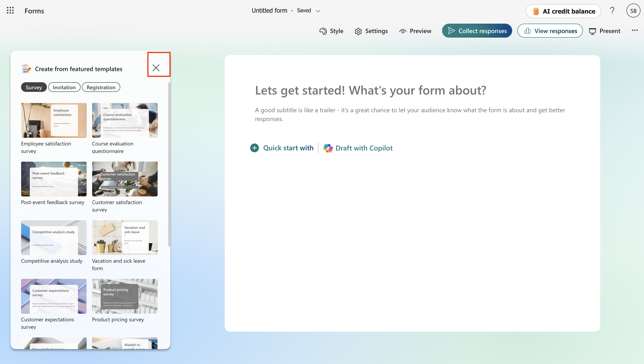Screen dimensions: 644x364
Task: Expand the Saved status dropdown
Action: pyautogui.click(x=318, y=11)
